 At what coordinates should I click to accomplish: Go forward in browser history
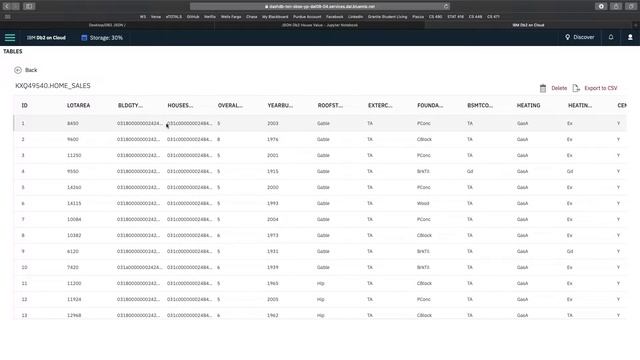coord(16,6)
